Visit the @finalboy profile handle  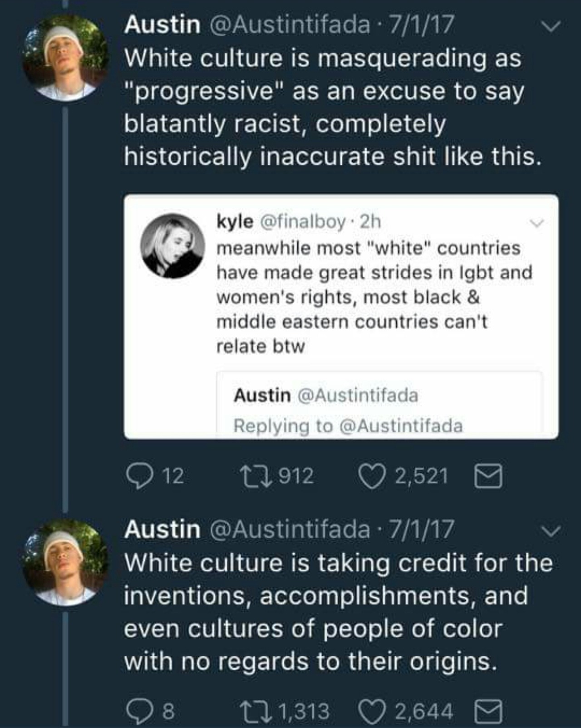tap(302, 222)
